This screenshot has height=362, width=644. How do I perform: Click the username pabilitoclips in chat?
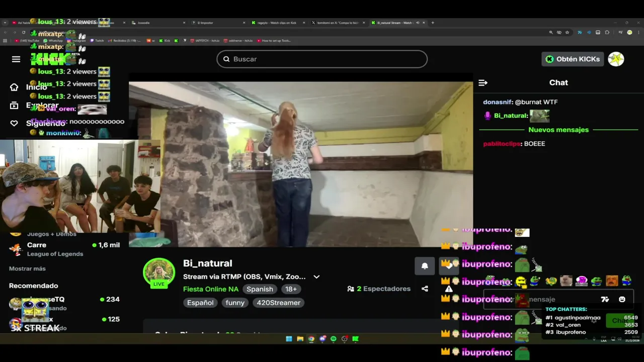tap(502, 144)
